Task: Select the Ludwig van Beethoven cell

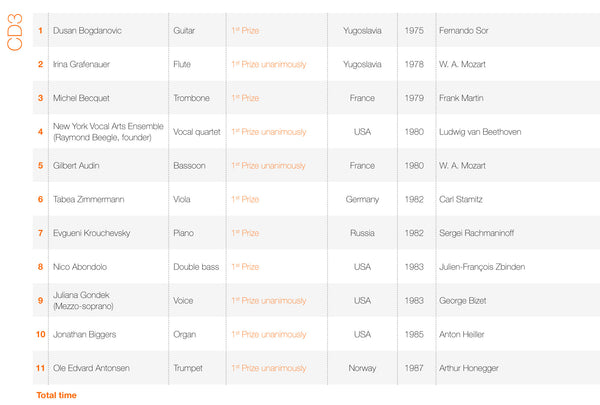Action: coord(480,132)
